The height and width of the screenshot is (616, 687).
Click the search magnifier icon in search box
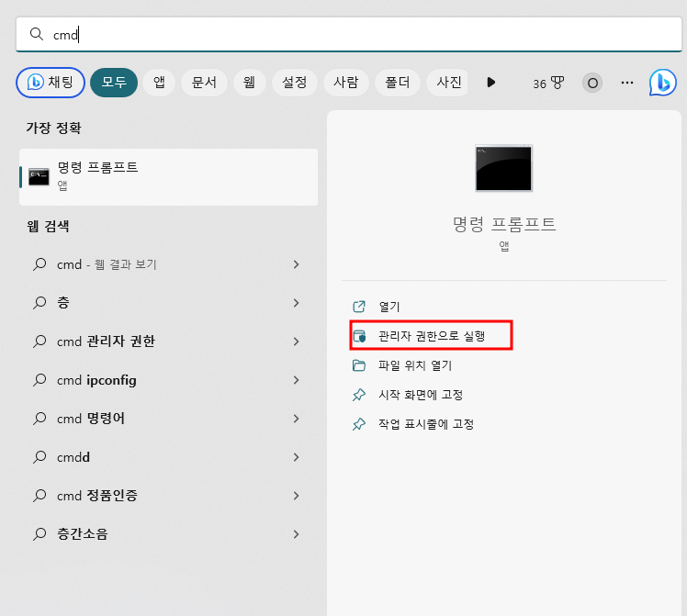pos(37,34)
